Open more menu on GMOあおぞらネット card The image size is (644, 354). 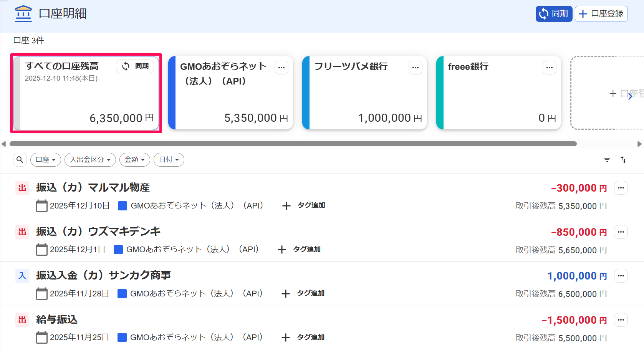[281, 68]
